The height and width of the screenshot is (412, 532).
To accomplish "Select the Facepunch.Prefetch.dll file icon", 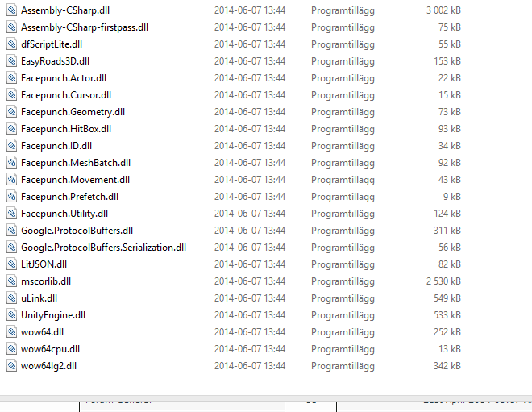I will click(x=11, y=197).
